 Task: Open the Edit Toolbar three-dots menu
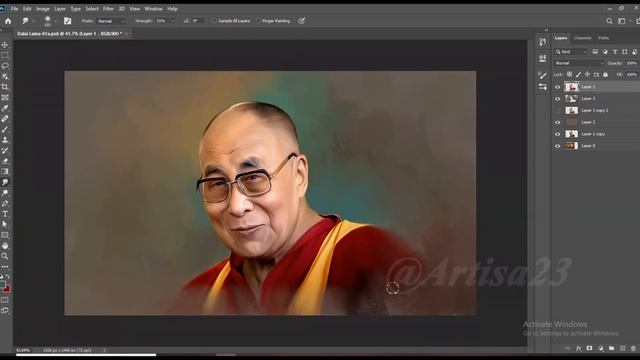click(x=5, y=267)
